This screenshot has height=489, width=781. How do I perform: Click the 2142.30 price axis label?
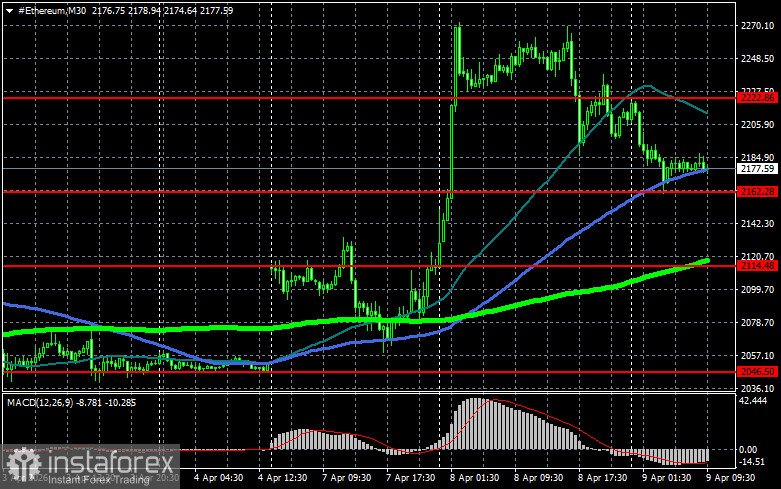(757, 224)
